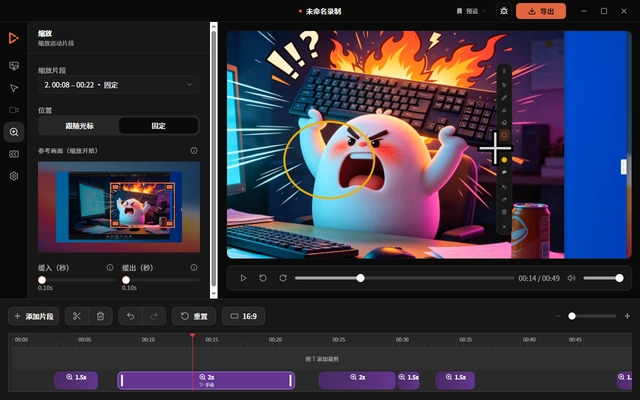Select the first 1.5x zoom segment near 00:05
The image size is (640, 400).
pos(76,380)
